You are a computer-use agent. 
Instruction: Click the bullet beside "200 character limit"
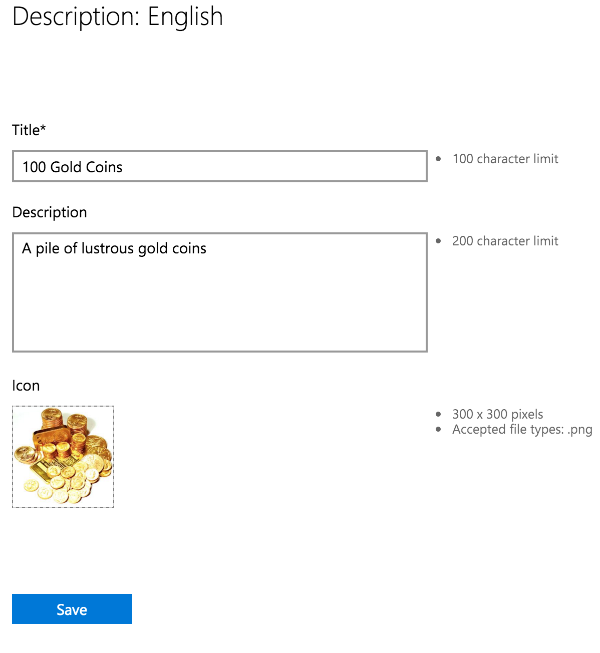point(438,241)
